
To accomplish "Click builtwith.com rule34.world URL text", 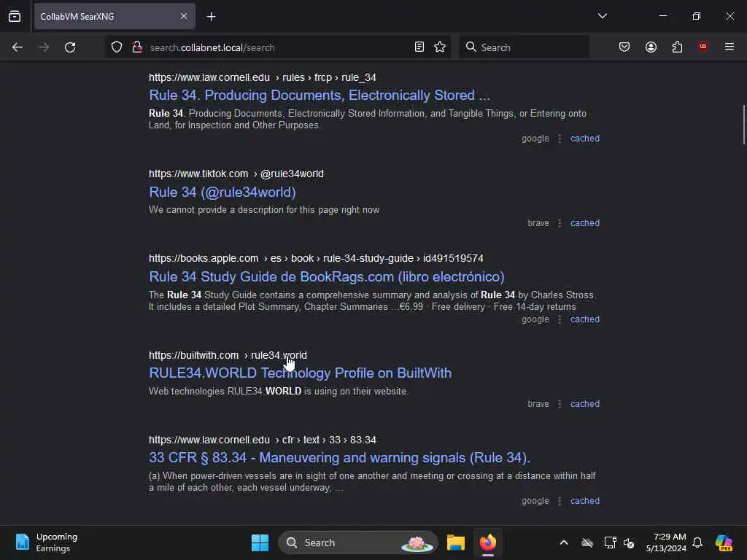I will (x=228, y=355).
